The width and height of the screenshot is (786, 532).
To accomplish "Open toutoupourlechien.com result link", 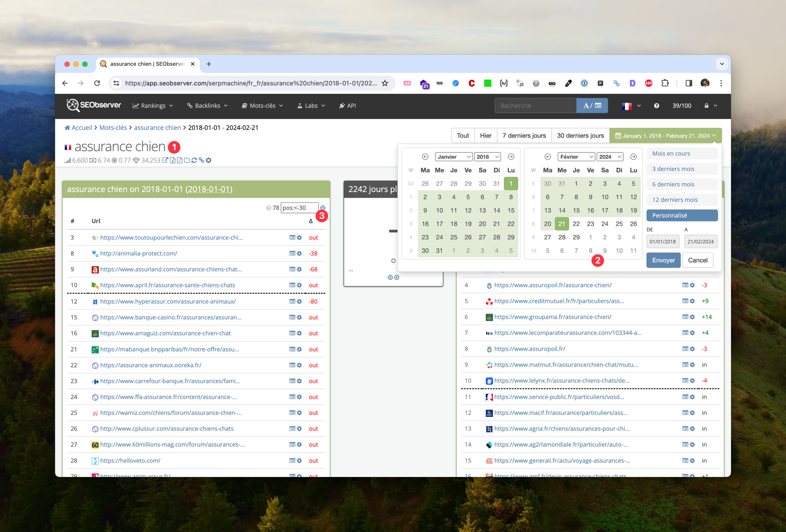I will (x=171, y=238).
